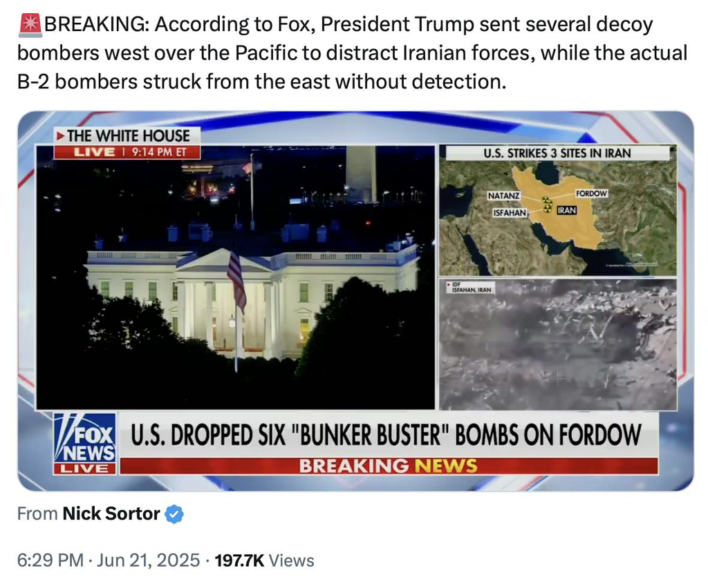Click the LIVE 9:14 PM ET badge
Screen dimensions: 708x588
click(x=127, y=152)
